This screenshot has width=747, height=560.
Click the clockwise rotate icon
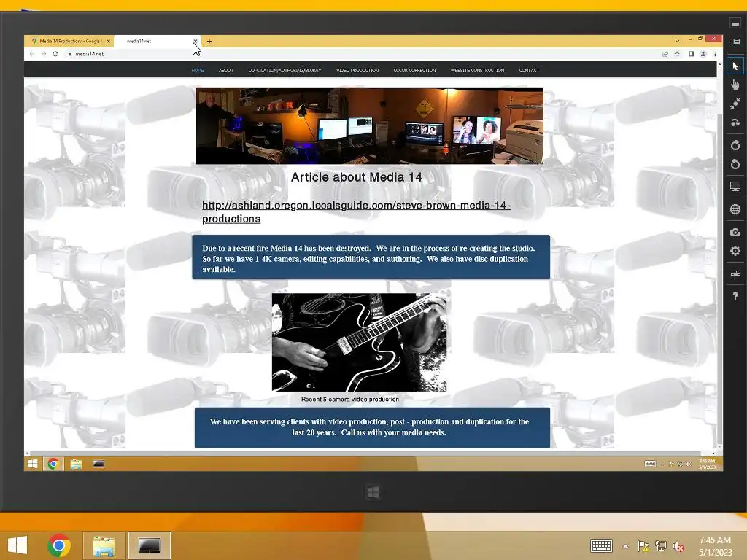735,145
